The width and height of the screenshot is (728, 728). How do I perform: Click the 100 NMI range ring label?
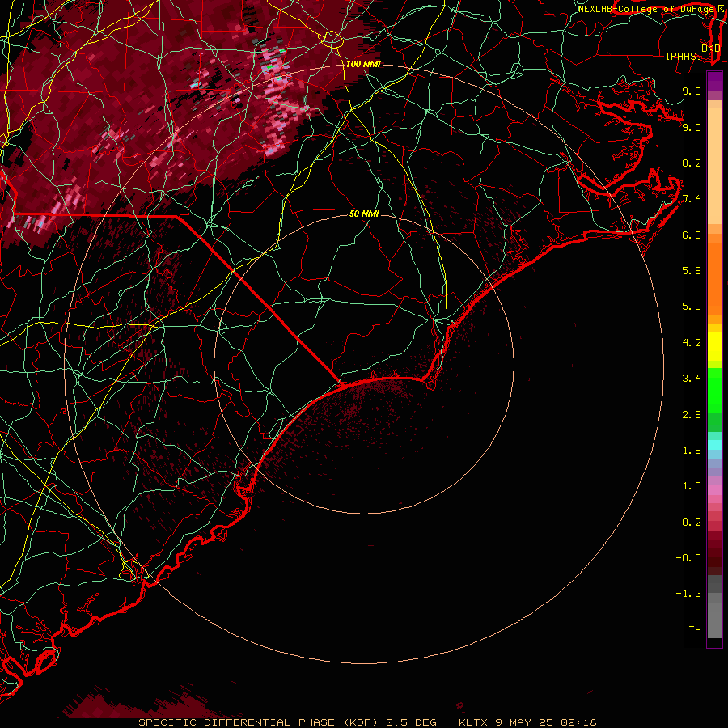coord(363,64)
